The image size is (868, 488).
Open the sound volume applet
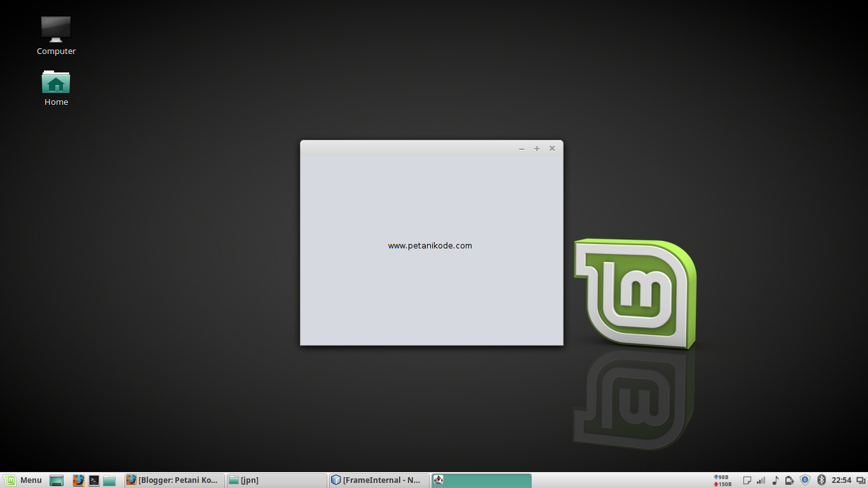click(775, 480)
